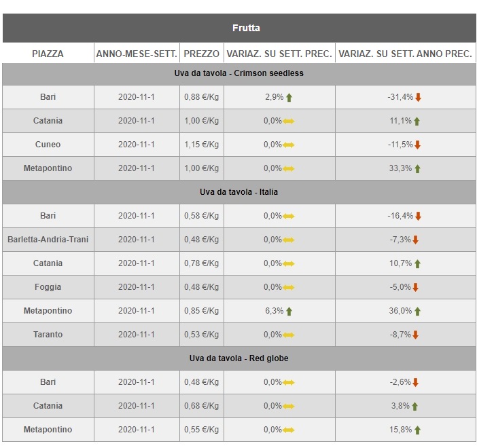Click yellow arrow in Cuneo weekly variation
This screenshot has height=448, width=477.
point(289,145)
